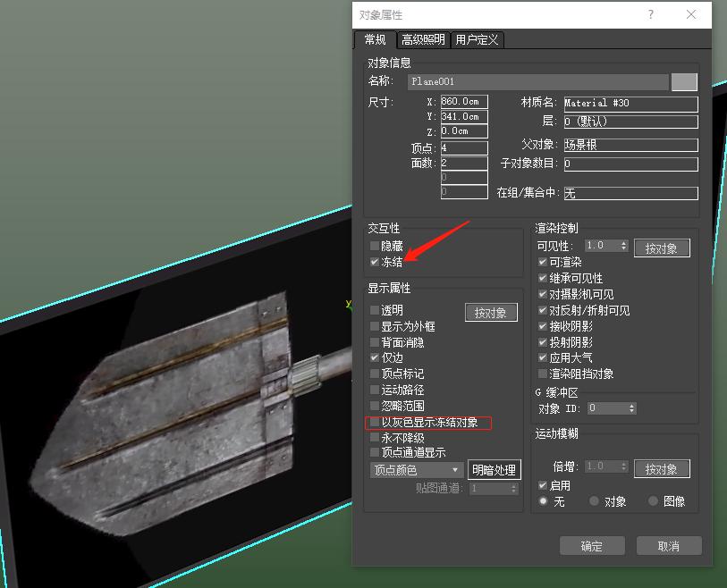Disable the 仅边 (Edges Only) option
This screenshot has height=588, width=727.
point(374,357)
